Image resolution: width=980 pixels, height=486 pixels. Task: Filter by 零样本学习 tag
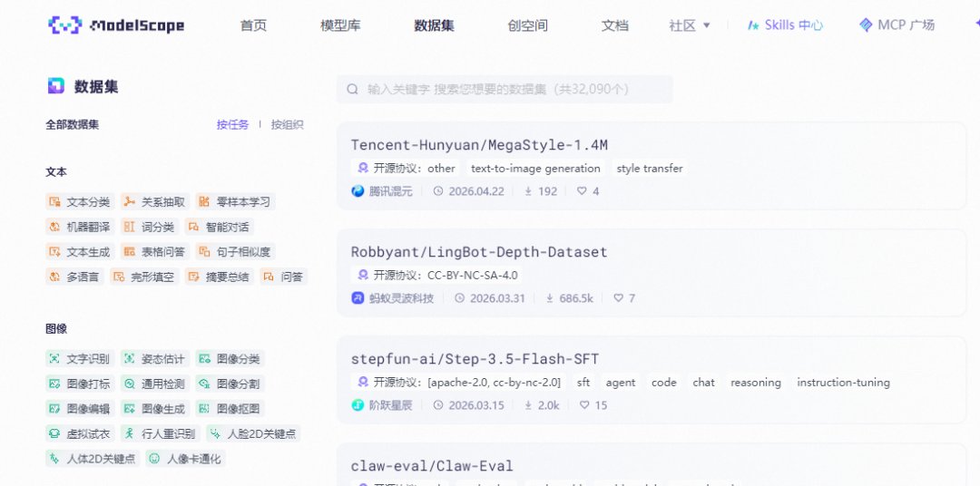[235, 202]
